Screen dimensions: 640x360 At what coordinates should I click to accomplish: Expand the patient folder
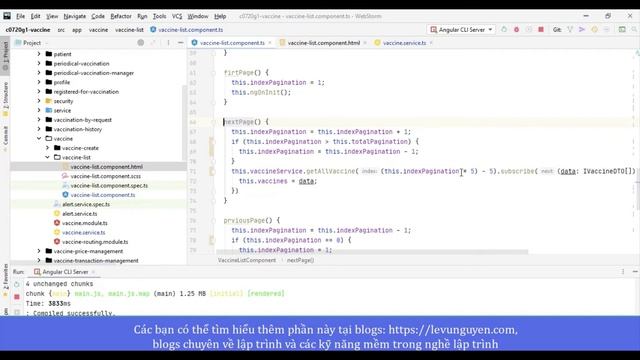pyautogui.click(x=39, y=54)
